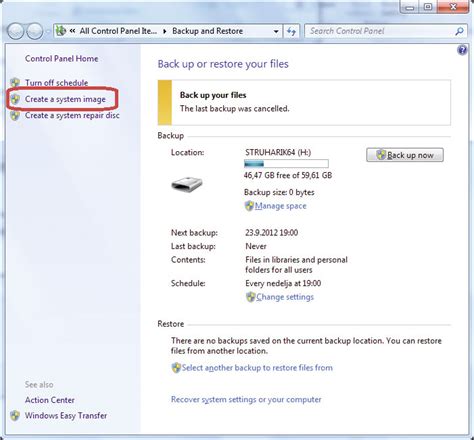Click the 'Files in libraries and personal folders' text
Image resolution: width=474 pixels, height=440 pixels.
tap(296, 265)
